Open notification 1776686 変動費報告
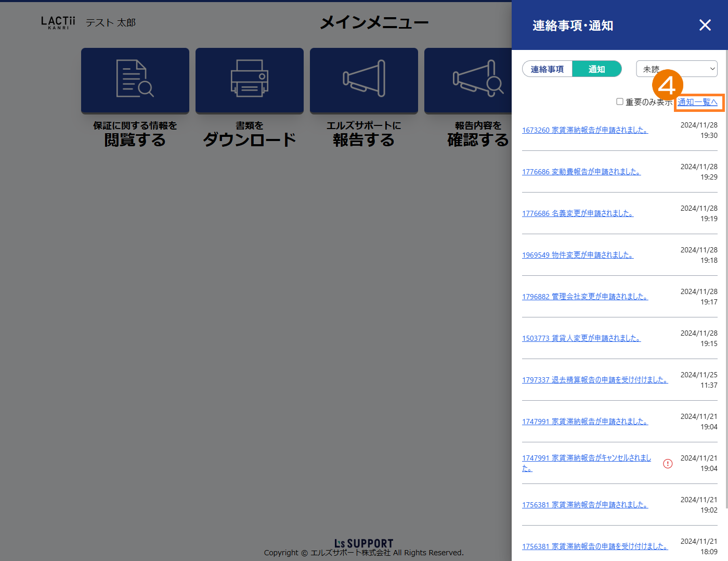This screenshot has width=728, height=561. [581, 172]
